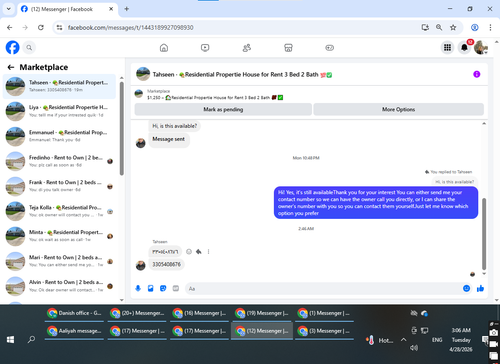
Task: Open the Gaming controller icon
Action: point(329,48)
